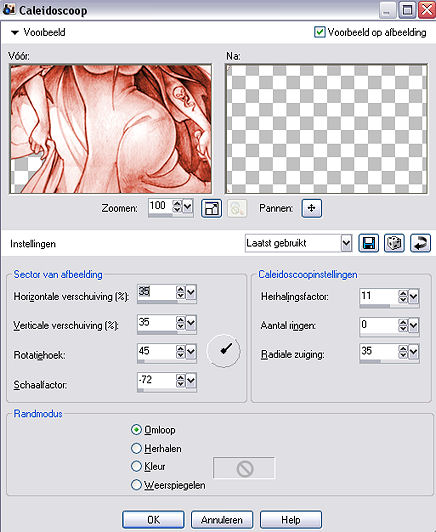Collapse the Voorbeeld preview section
Screen dimensions: 436x532
point(15,33)
